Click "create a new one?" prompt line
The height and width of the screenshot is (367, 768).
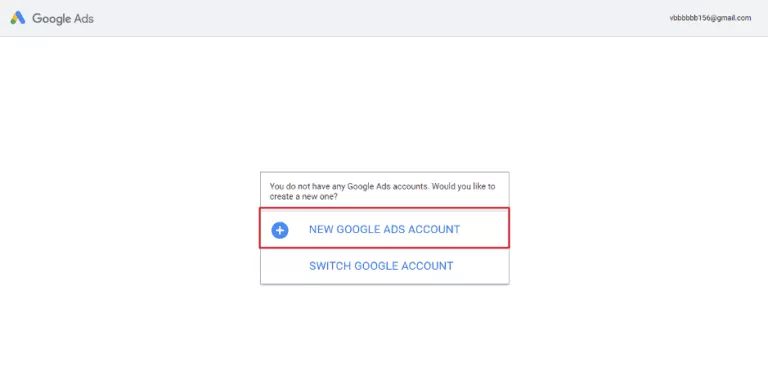point(304,197)
